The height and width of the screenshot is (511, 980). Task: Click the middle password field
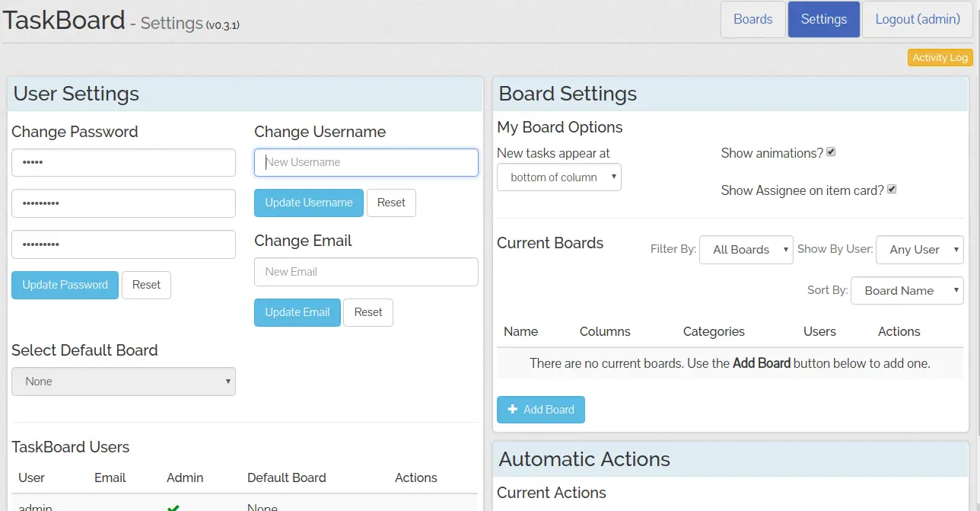[123, 203]
